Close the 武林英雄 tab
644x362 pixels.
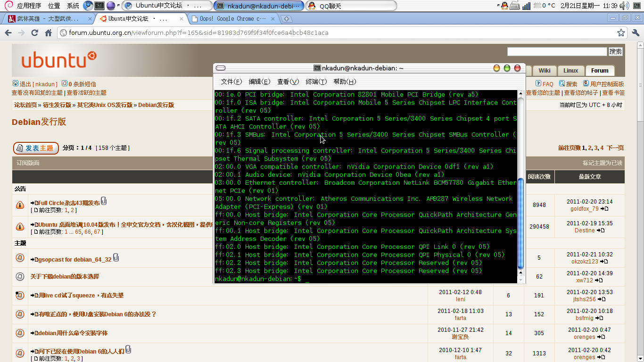91,19
